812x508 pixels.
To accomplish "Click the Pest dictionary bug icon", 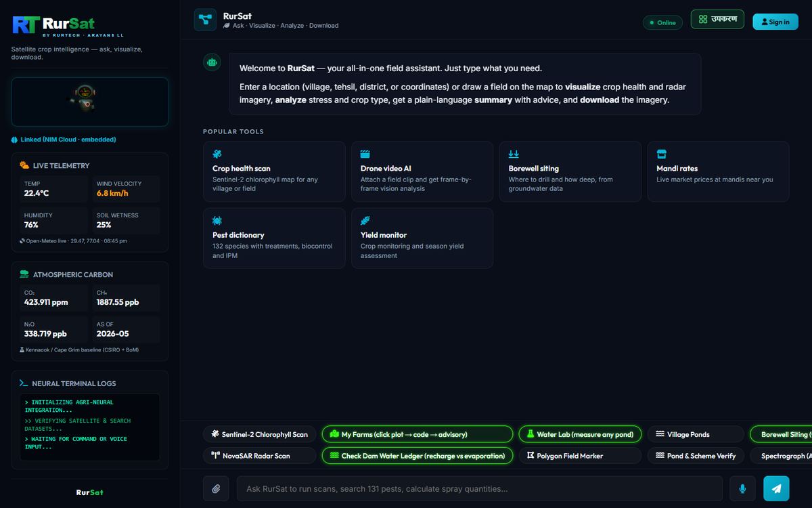I will (x=217, y=221).
